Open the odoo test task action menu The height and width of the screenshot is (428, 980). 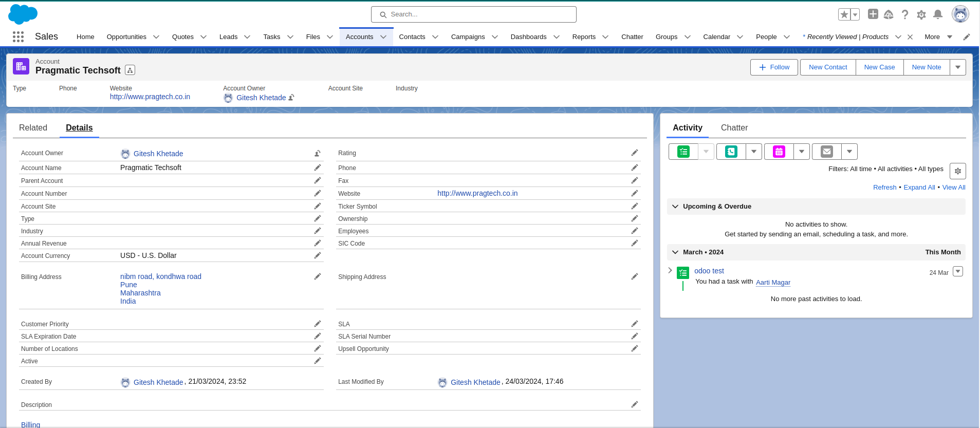958,271
